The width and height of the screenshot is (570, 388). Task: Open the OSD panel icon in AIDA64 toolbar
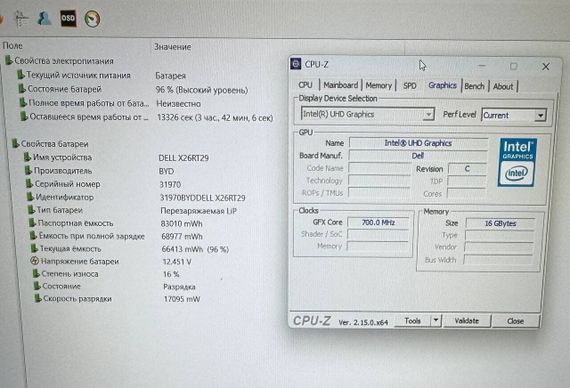[x=68, y=18]
